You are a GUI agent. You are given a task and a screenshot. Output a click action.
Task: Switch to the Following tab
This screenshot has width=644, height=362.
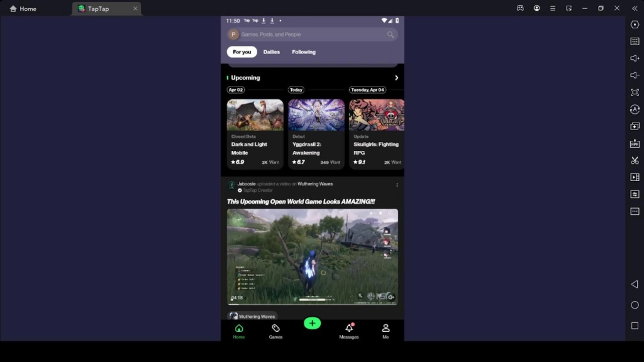[x=304, y=52]
